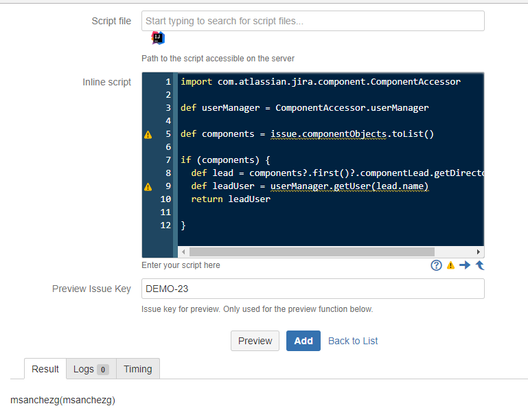The width and height of the screenshot is (528, 420).
Task: Open the Logs tab
Action: tap(91, 369)
